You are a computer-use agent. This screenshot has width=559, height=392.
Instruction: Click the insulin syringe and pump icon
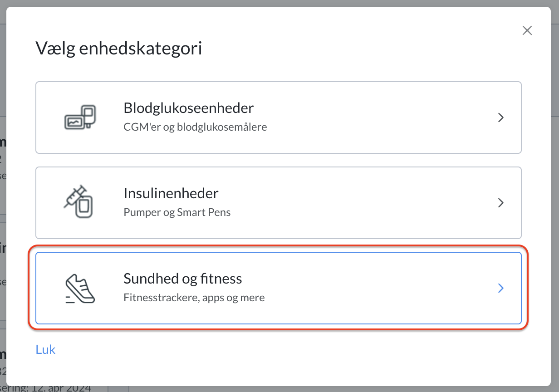[x=78, y=202]
